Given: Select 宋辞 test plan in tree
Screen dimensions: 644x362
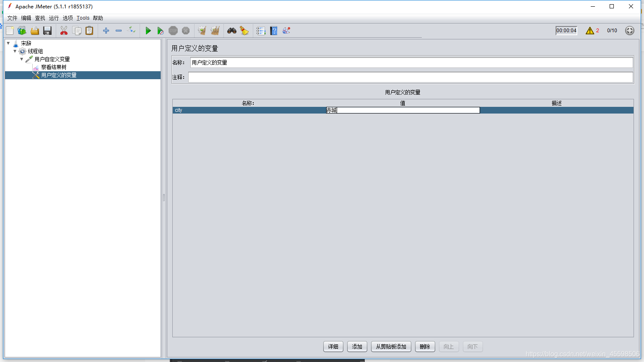Looking at the screenshot, I should point(26,43).
